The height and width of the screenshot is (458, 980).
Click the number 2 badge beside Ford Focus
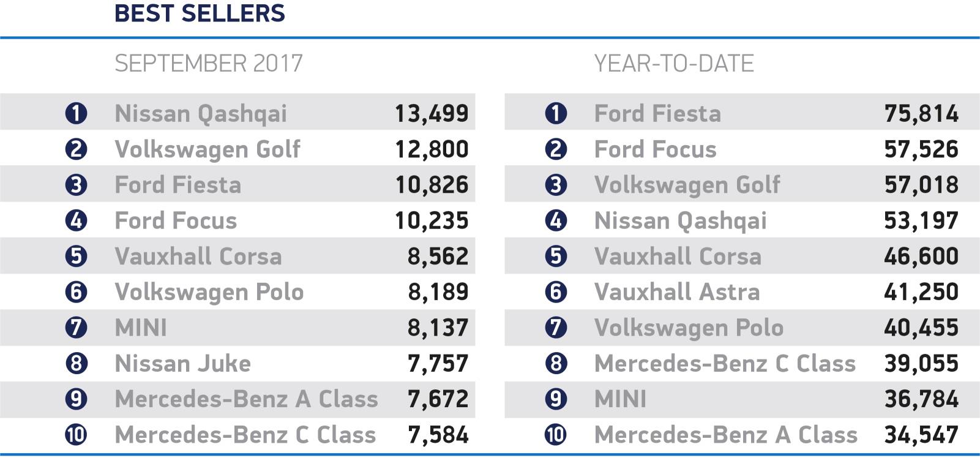(556, 149)
